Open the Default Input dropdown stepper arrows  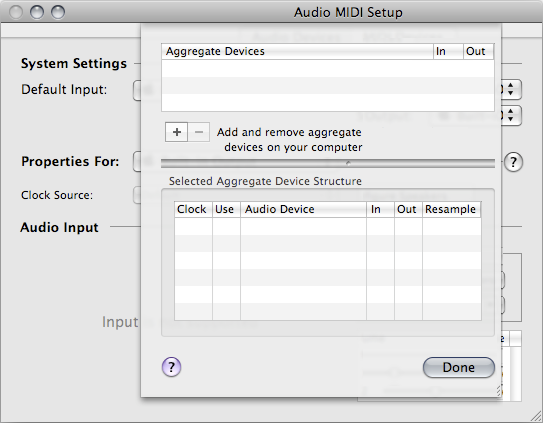pyautogui.click(x=511, y=89)
